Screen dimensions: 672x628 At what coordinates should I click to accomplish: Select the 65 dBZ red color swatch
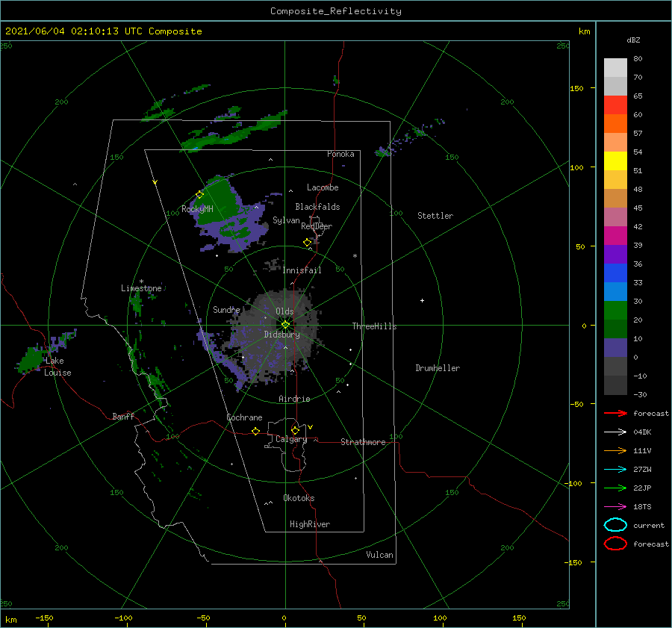point(615,105)
